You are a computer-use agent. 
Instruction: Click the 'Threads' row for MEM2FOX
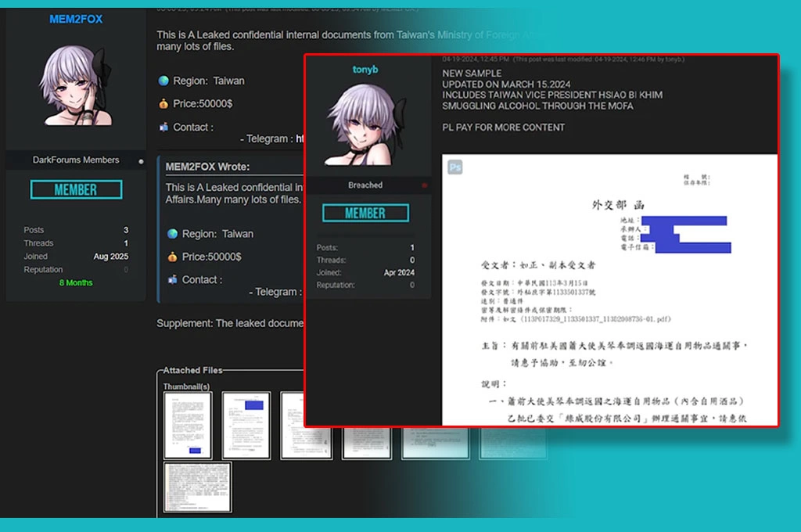(x=76, y=243)
